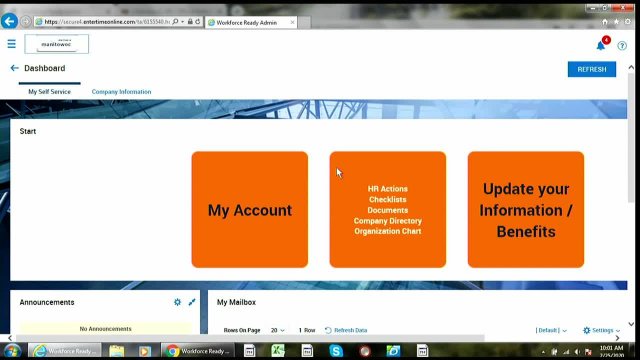
Task: Open Skype from the taskbar
Action: (x=336, y=351)
